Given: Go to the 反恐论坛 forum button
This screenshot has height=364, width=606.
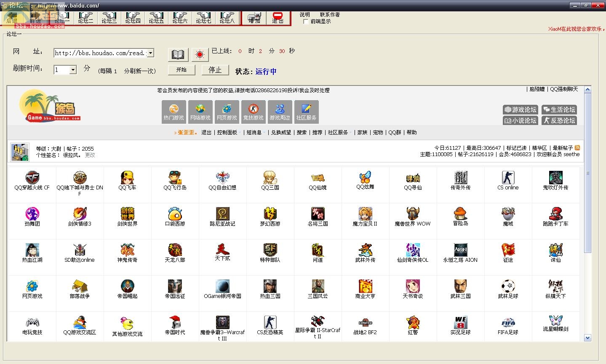Looking at the screenshot, I should [559, 120].
